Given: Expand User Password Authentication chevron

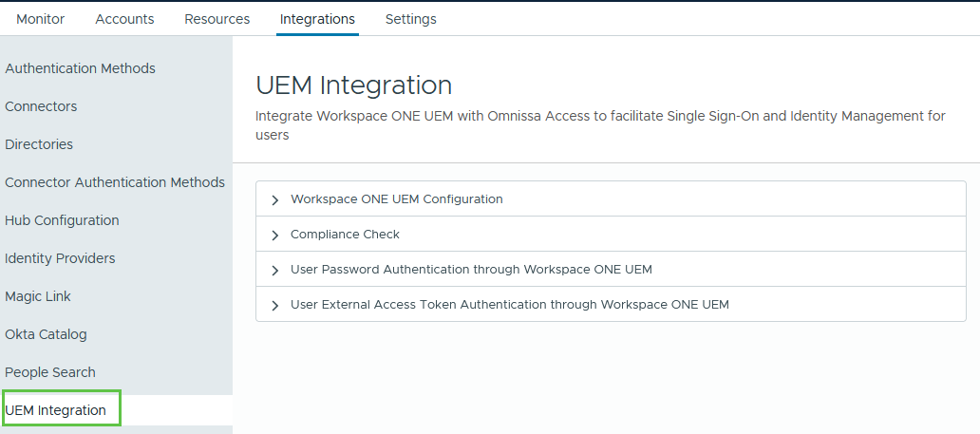Looking at the screenshot, I should pyautogui.click(x=275, y=270).
